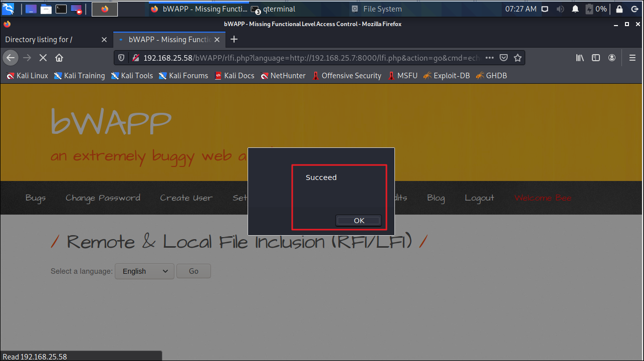Go to the Firefox home page icon
The image size is (644, 361).
pyautogui.click(x=59, y=58)
